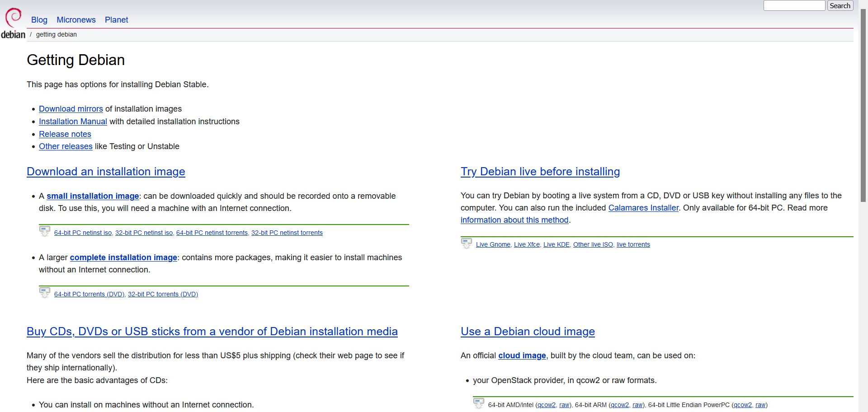Download 64-bit ARM raw image

click(x=637, y=405)
